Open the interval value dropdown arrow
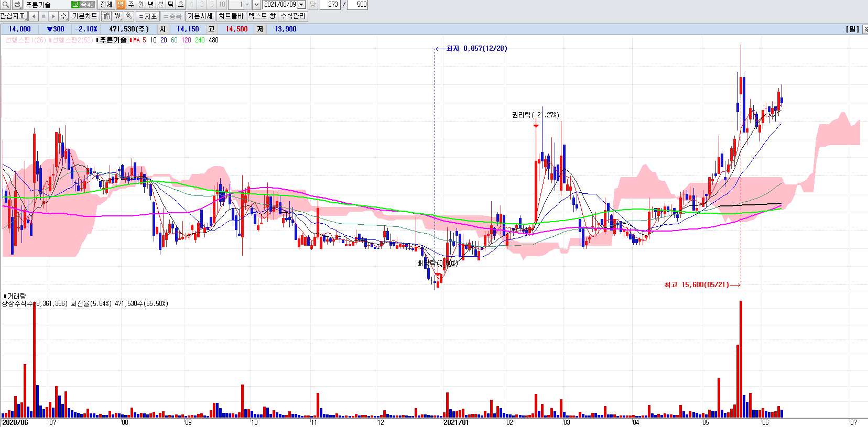This screenshot has width=868, height=427. point(247,5)
